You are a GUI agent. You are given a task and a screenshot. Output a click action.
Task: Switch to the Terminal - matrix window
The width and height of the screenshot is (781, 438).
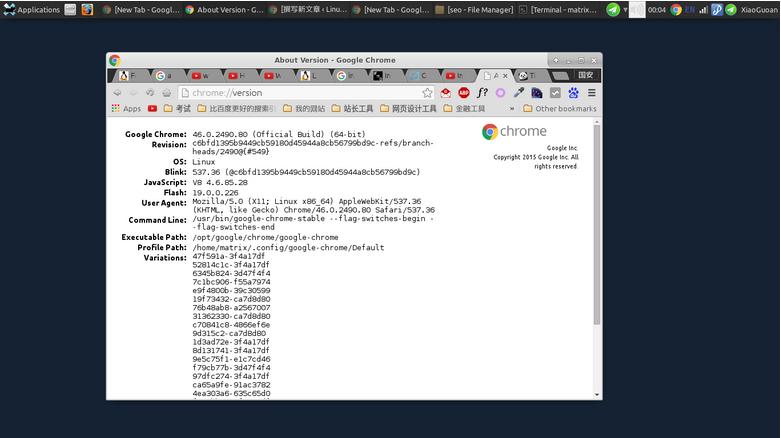pyautogui.click(x=558, y=9)
